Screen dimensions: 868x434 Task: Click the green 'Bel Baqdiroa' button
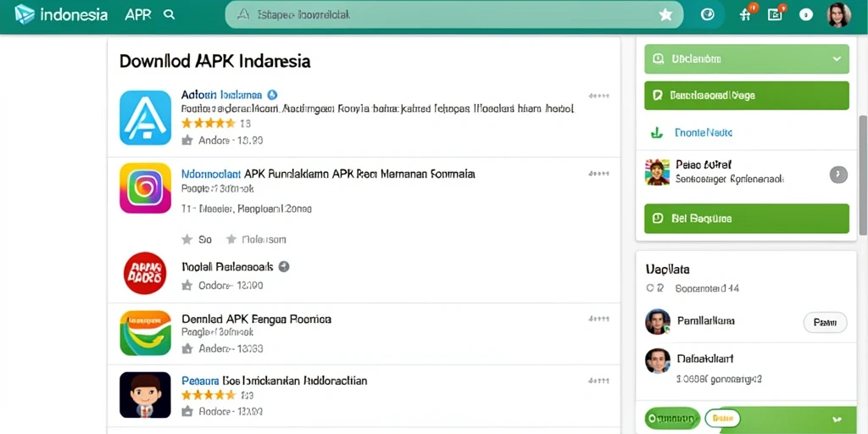[746, 218]
